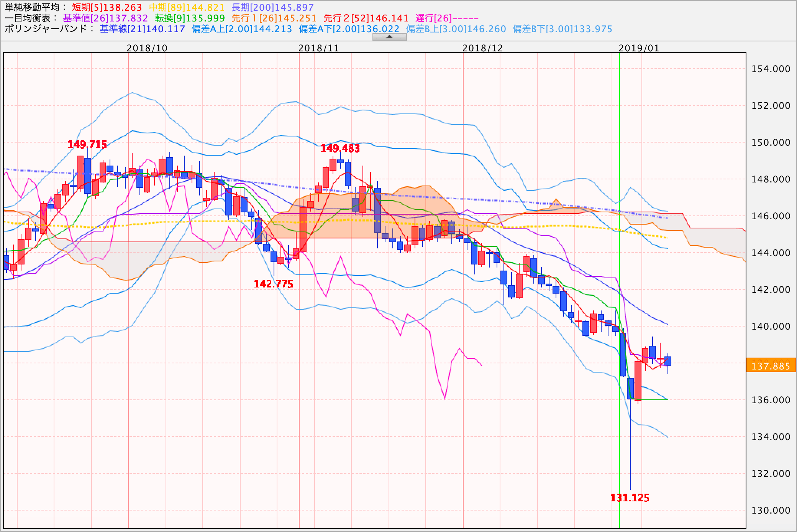This screenshot has height=532, width=797.
Task: Click the 130.000 price axis label
Action: coord(771,511)
